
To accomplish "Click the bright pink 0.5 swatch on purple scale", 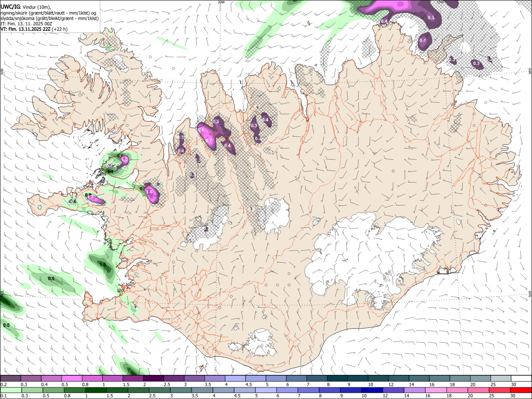I will click(71, 379).
